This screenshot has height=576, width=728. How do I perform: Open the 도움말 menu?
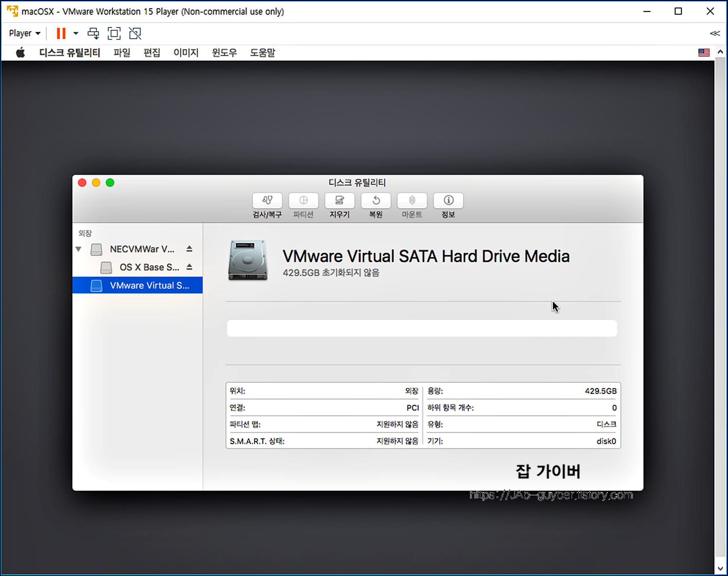pyautogui.click(x=262, y=53)
